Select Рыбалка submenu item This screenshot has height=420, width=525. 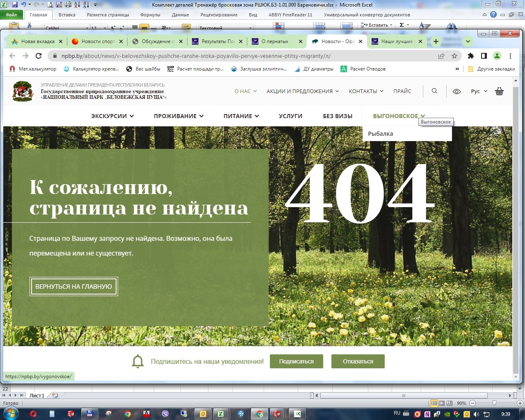(381, 134)
